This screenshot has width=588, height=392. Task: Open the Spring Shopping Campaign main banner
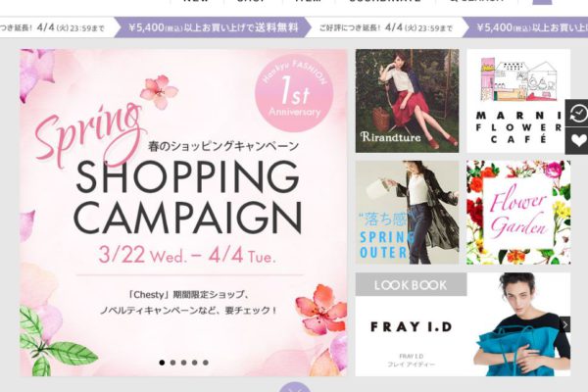tap(183, 213)
